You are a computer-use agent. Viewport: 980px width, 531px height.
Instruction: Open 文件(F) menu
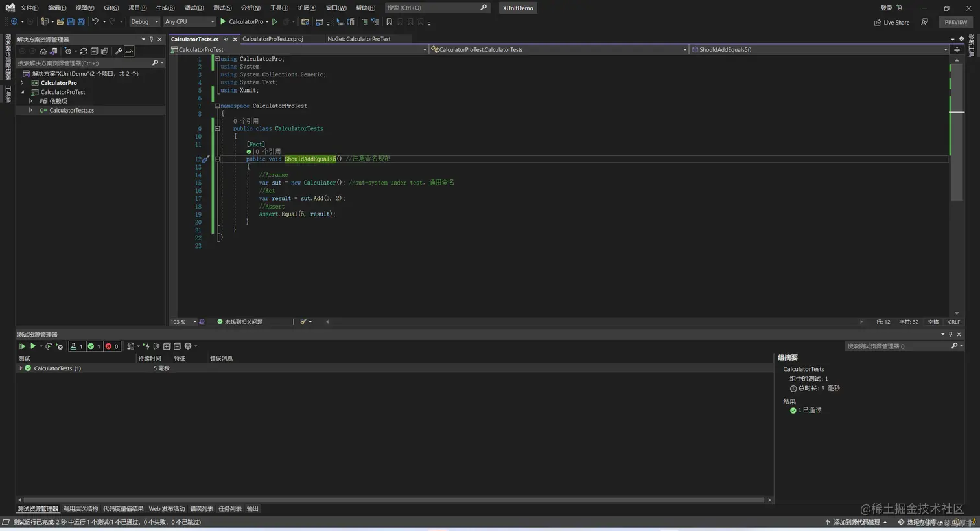tap(29, 8)
